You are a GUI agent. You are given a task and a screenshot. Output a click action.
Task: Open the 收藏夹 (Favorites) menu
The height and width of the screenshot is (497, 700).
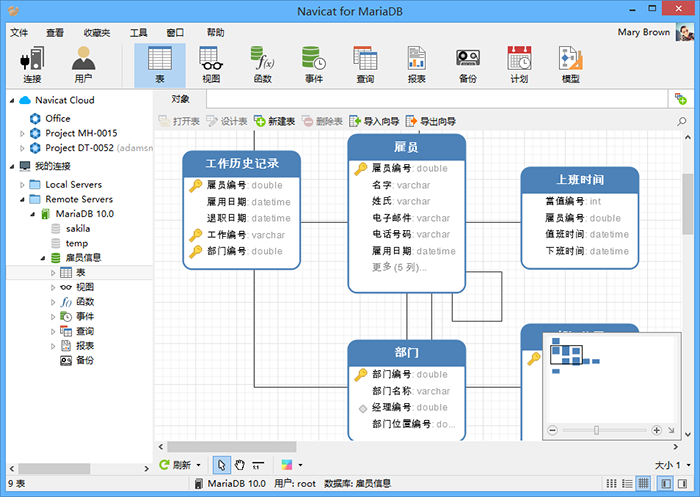[97, 33]
